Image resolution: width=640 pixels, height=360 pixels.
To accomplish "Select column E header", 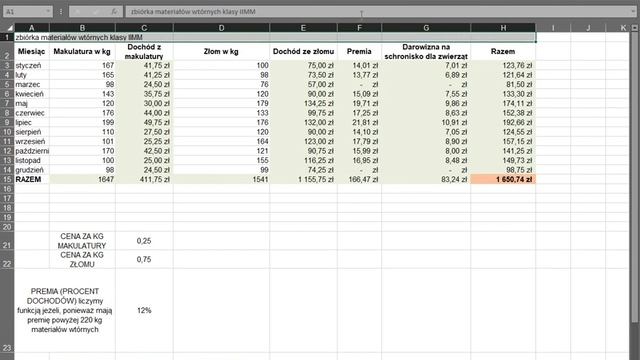I will coord(303,28).
